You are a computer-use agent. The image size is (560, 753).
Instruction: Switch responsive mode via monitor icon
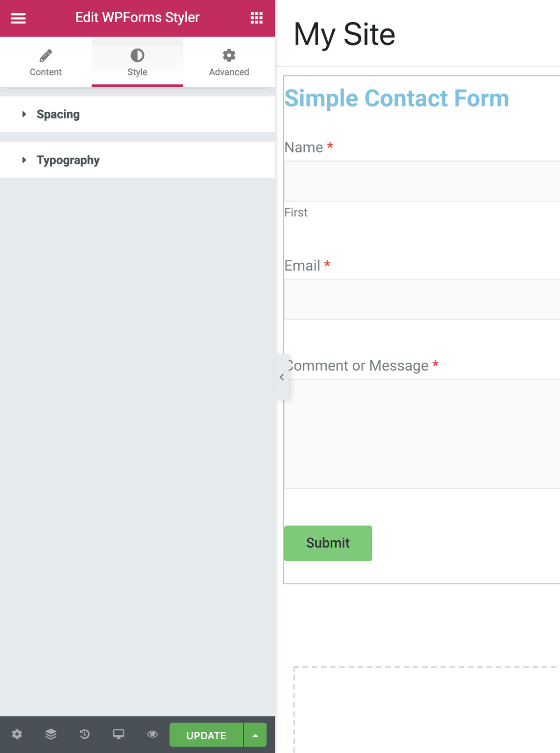pos(119,734)
